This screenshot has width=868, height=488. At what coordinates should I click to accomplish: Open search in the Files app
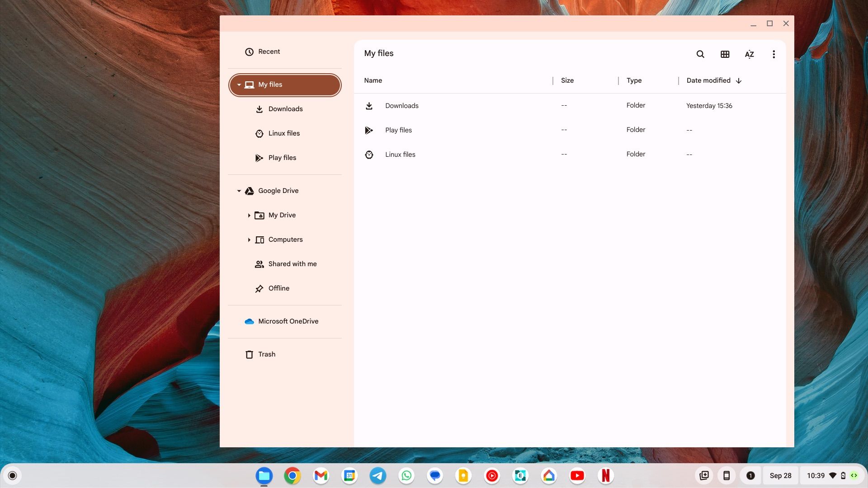tap(700, 54)
